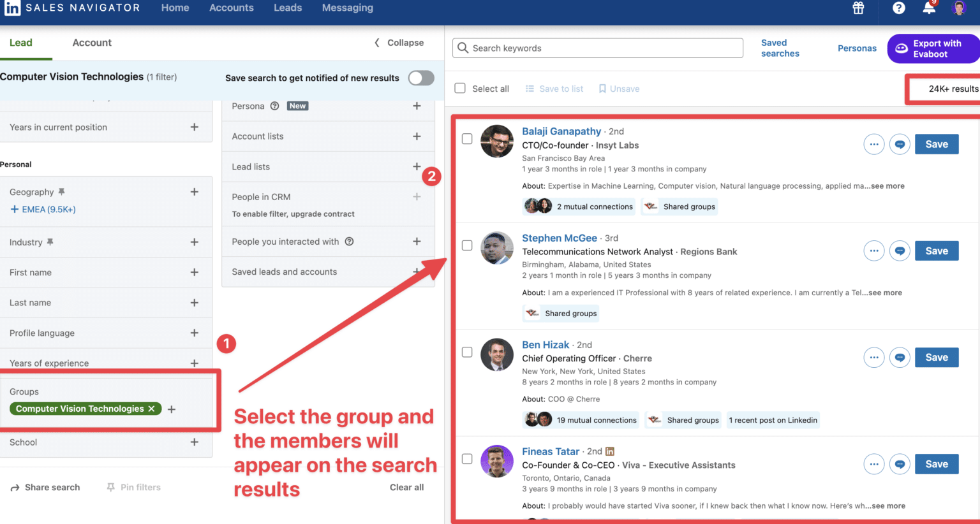Check the Select all checkbox
This screenshot has width=980, height=524.
tap(460, 88)
